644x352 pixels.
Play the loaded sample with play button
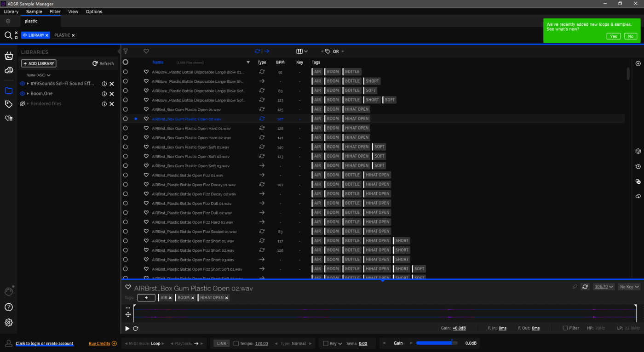coord(127,329)
